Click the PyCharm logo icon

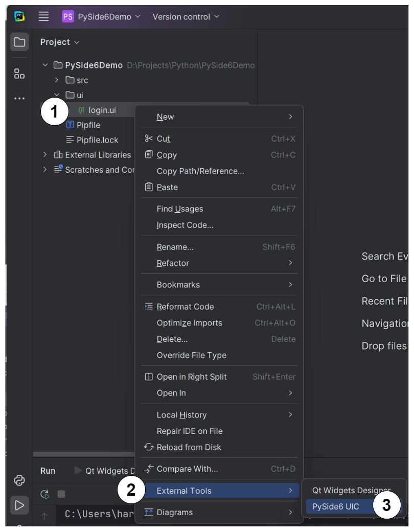(19, 16)
